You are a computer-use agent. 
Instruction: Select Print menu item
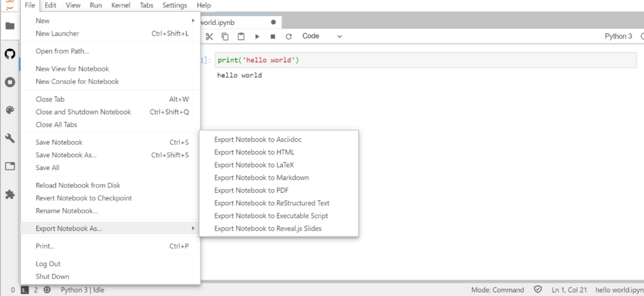pos(111,246)
